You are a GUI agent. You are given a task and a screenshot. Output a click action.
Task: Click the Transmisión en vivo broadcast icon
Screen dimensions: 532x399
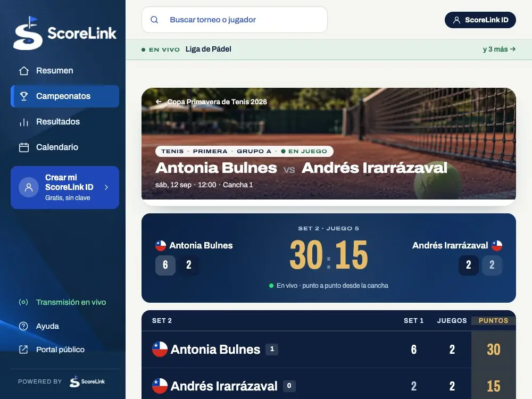point(23,302)
